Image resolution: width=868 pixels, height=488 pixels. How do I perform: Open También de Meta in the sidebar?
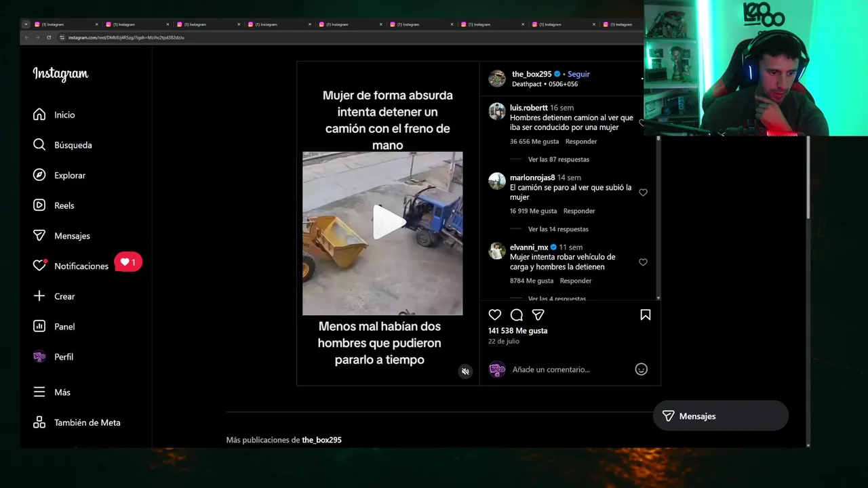77,422
